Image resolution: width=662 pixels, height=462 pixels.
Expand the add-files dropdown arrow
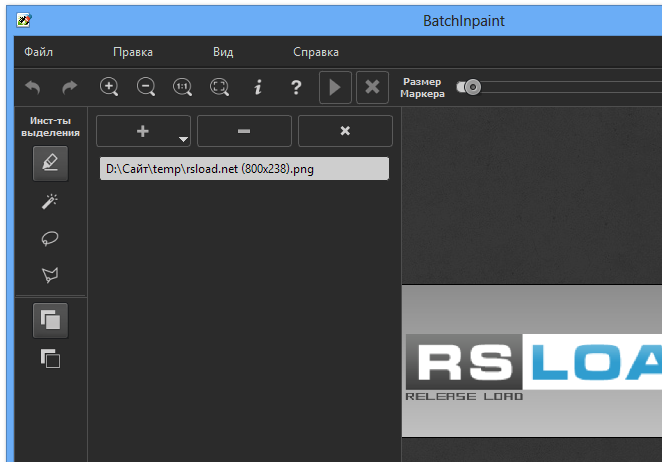point(183,139)
